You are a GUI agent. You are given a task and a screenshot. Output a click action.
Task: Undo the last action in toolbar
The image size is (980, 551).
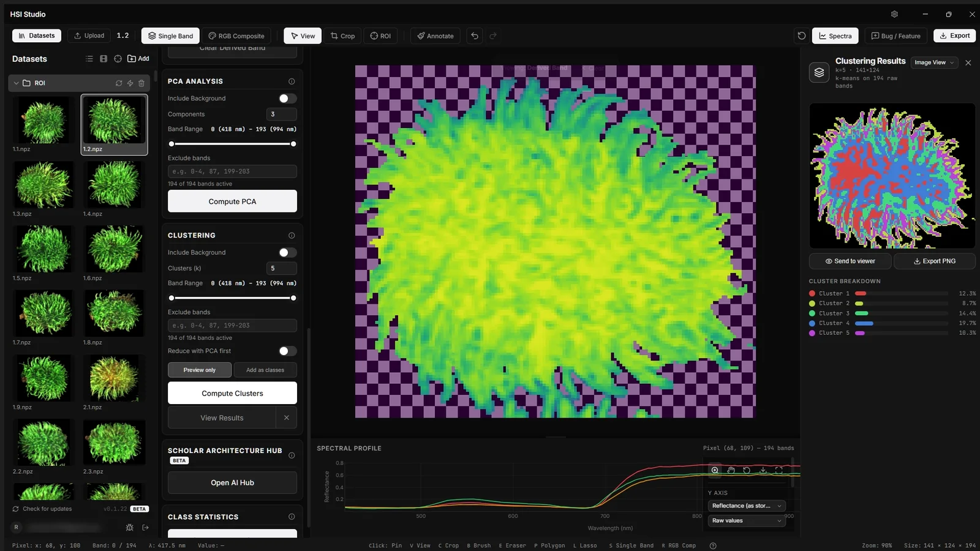(475, 36)
